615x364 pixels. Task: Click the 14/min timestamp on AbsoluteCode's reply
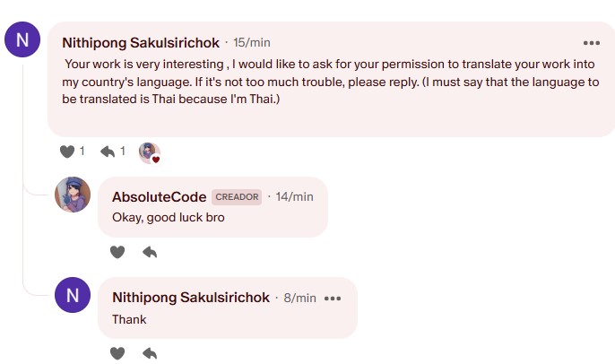(295, 196)
